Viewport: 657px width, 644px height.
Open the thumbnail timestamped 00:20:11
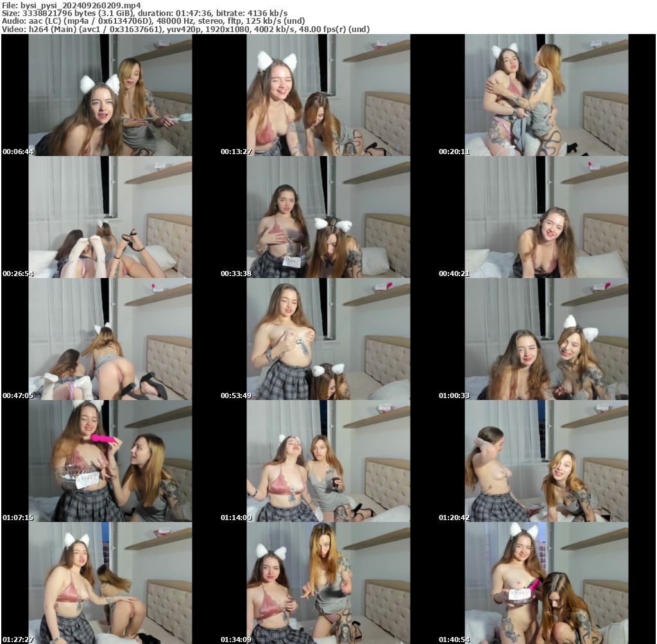point(545,95)
